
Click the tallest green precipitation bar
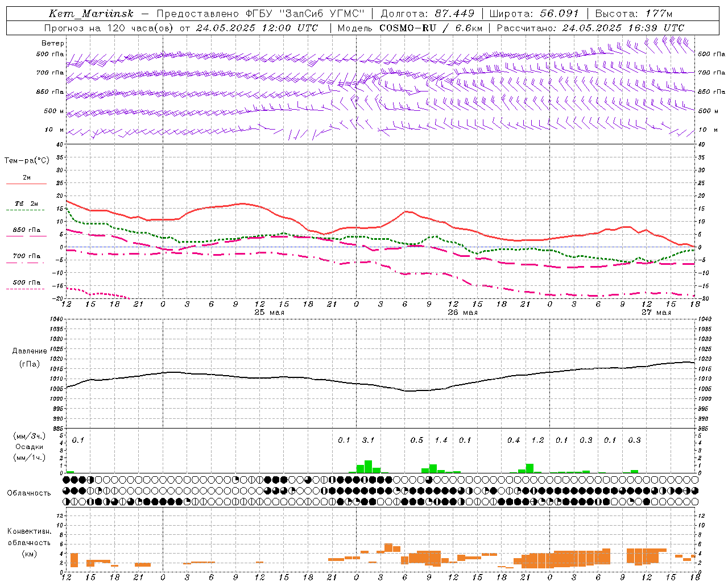click(x=368, y=467)
